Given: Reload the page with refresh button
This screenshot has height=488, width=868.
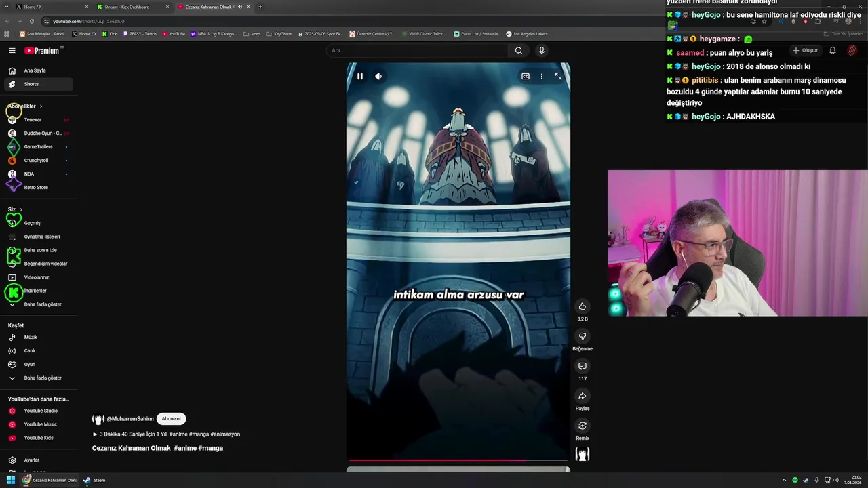Looking at the screenshot, I should [x=31, y=21].
